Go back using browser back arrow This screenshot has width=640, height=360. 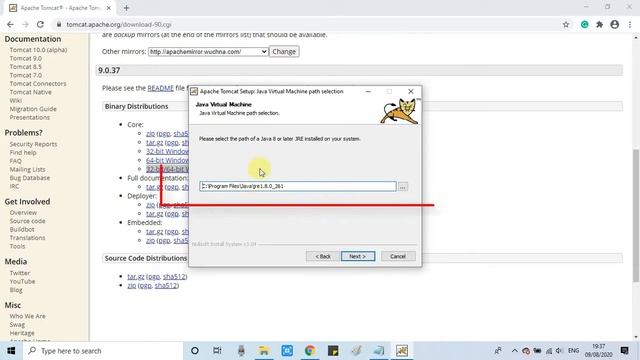point(10,24)
